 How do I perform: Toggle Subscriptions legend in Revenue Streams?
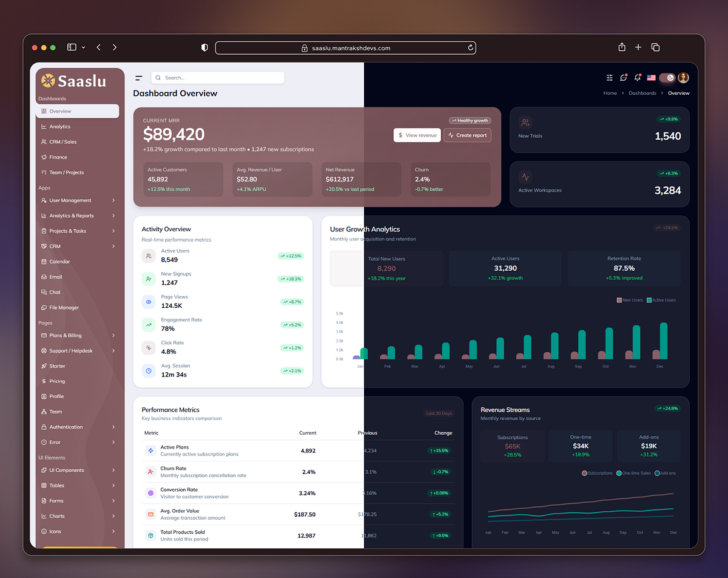[x=597, y=473]
